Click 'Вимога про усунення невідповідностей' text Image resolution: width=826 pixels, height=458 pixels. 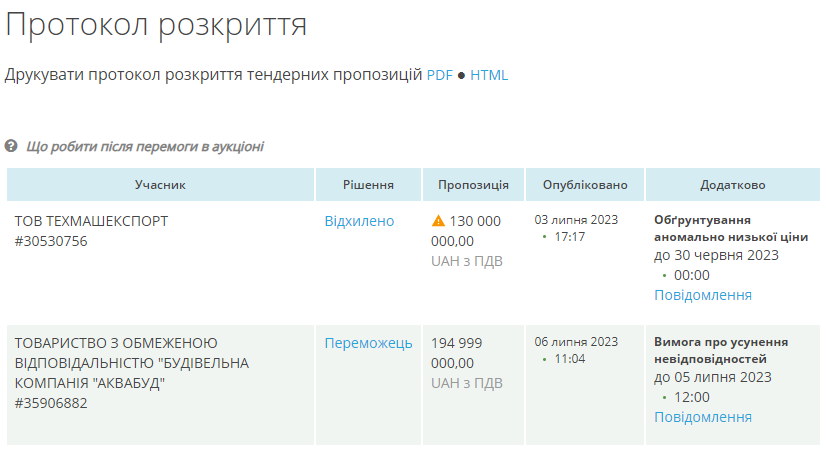pos(721,350)
